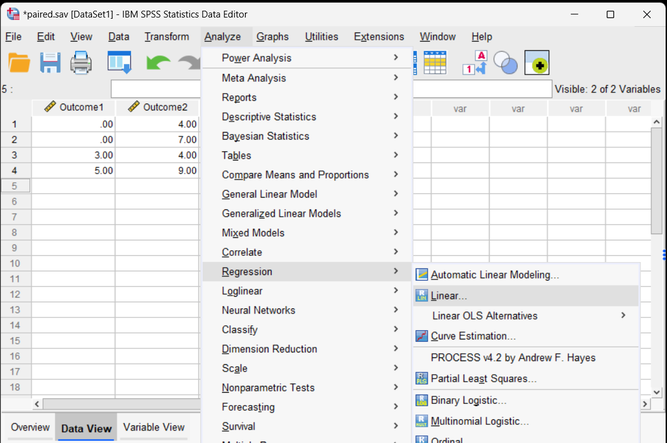Close the Analyze menu
This screenshot has width=667, height=443.
pos(222,37)
